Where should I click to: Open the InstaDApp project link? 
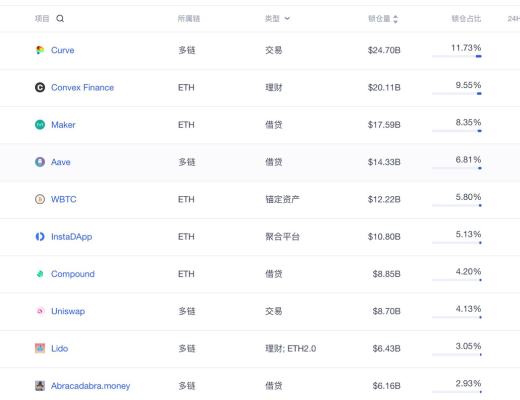(71, 237)
